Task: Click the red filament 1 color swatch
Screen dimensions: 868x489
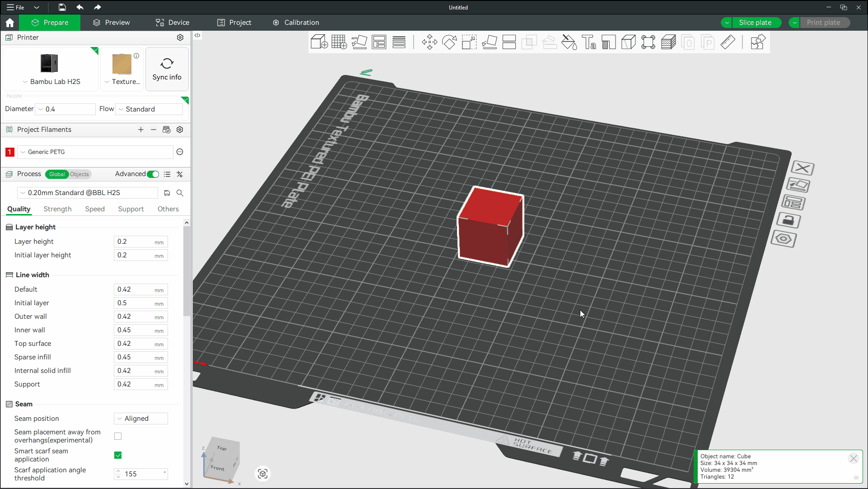Action: coord(9,152)
